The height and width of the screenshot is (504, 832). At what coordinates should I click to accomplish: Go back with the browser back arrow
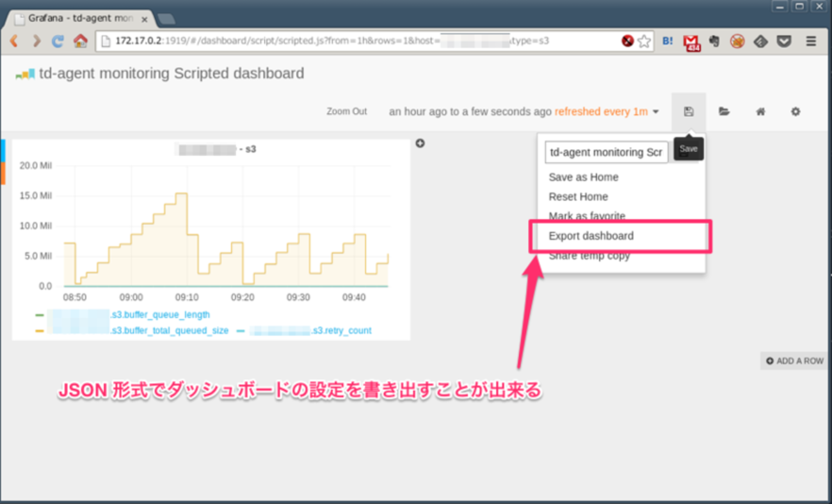(15, 42)
